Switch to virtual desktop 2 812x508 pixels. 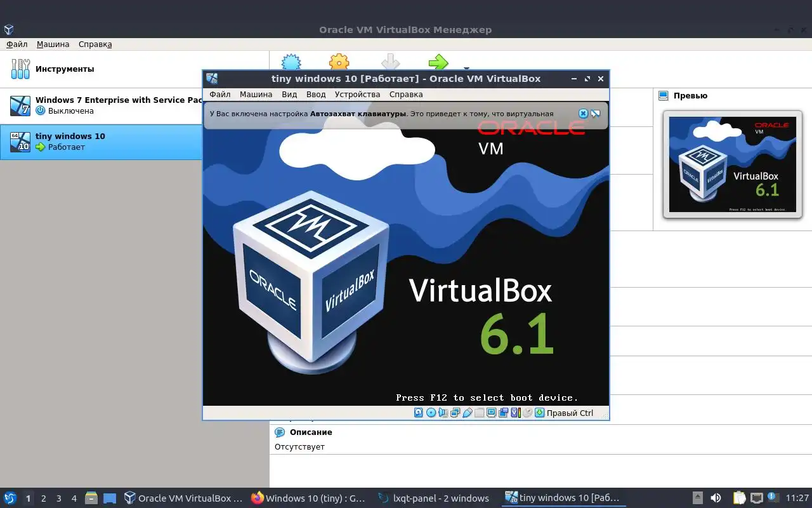click(x=43, y=498)
